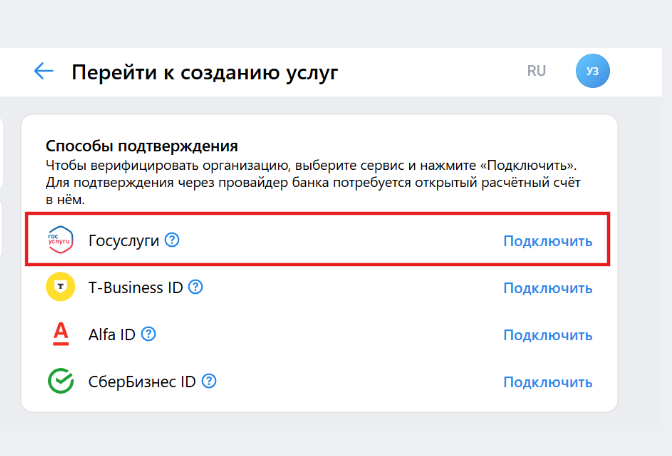Click the 'Перейти к созданию услуг' heading

coord(204,72)
